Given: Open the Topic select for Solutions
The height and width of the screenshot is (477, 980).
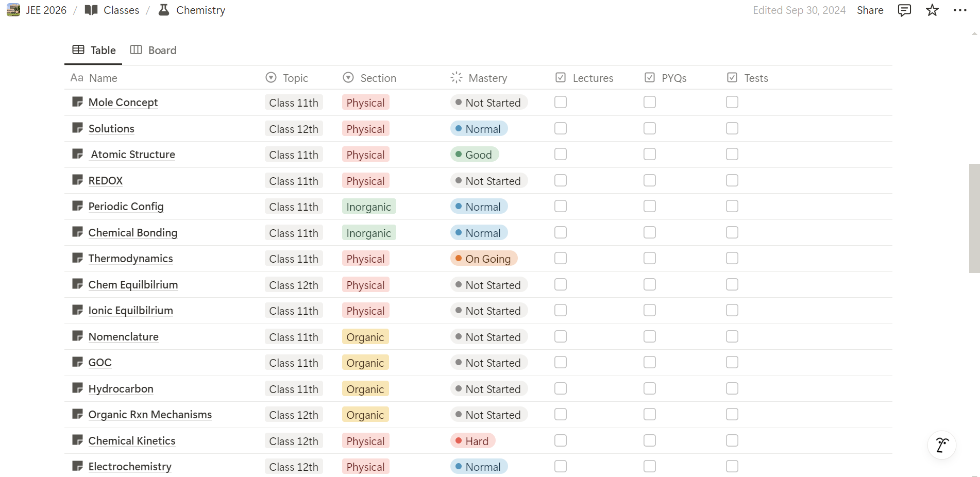Looking at the screenshot, I should pos(294,129).
